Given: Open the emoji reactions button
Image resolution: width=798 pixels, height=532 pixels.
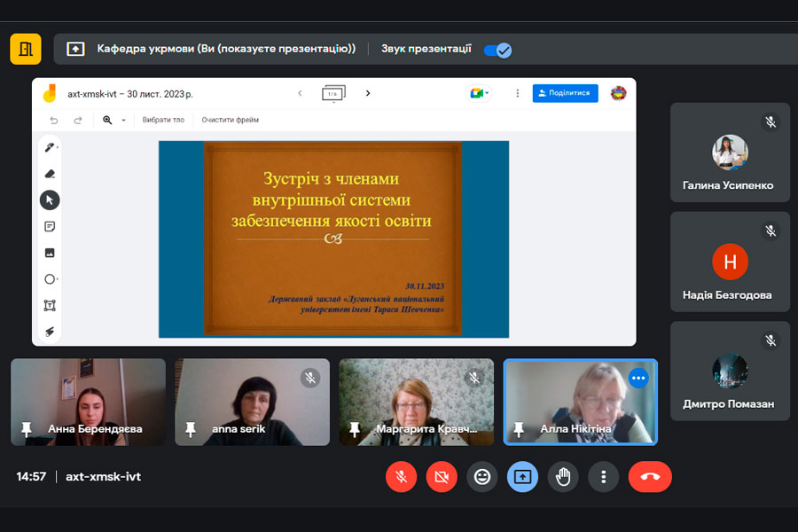Looking at the screenshot, I should (482, 477).
